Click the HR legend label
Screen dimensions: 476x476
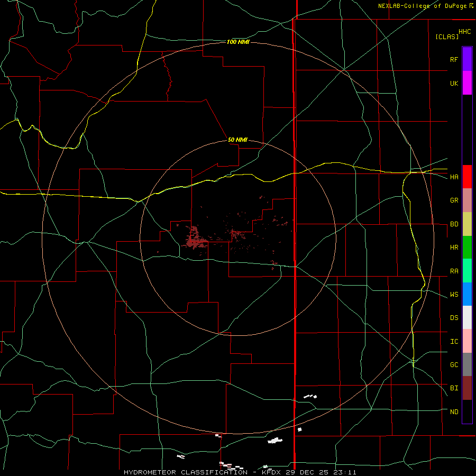coord(454,248)
